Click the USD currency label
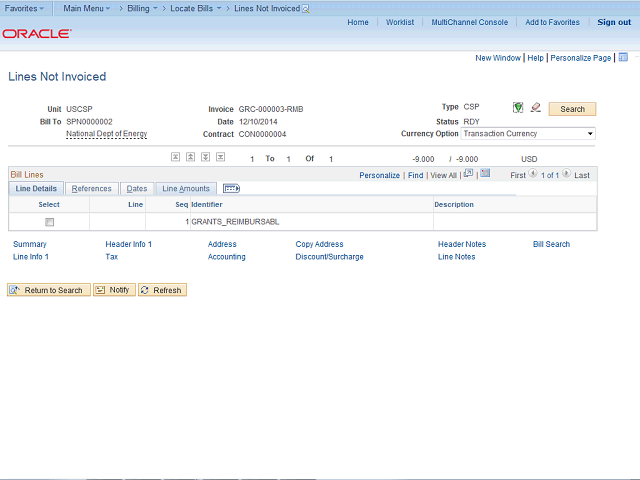 pos(529,159)
